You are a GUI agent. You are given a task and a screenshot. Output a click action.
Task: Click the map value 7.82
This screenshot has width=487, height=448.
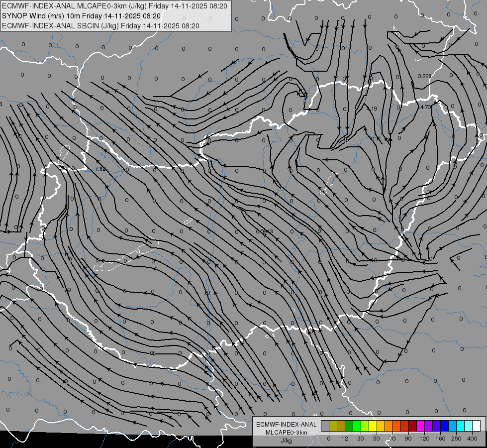click(100, 169)
